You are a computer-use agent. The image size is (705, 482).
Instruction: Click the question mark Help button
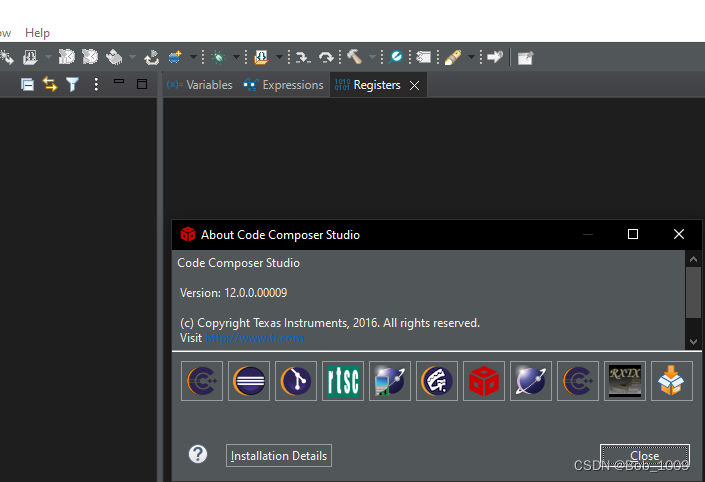point(198,455)
